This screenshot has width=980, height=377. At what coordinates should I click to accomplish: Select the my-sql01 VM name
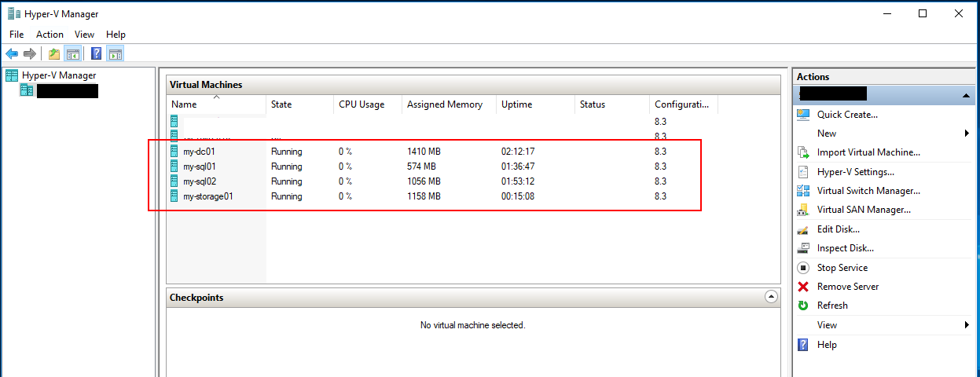199,167
